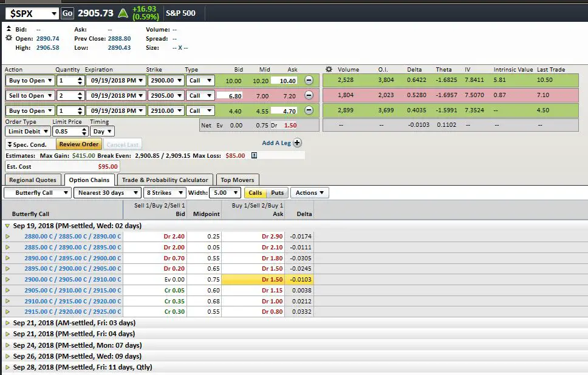Open the 2910.00 strike dropdown
This screenshot has height=375, width=588.
(x=165, y=111)
